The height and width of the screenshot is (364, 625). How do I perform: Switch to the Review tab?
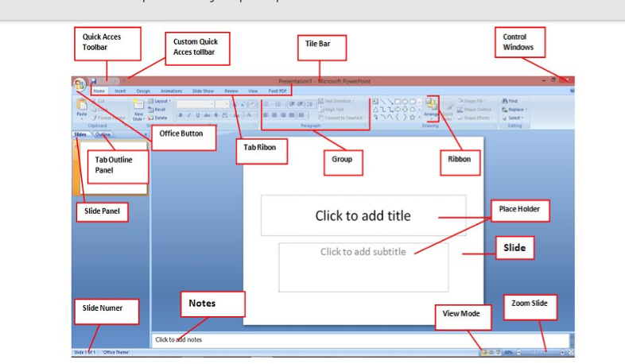(231, 91)
